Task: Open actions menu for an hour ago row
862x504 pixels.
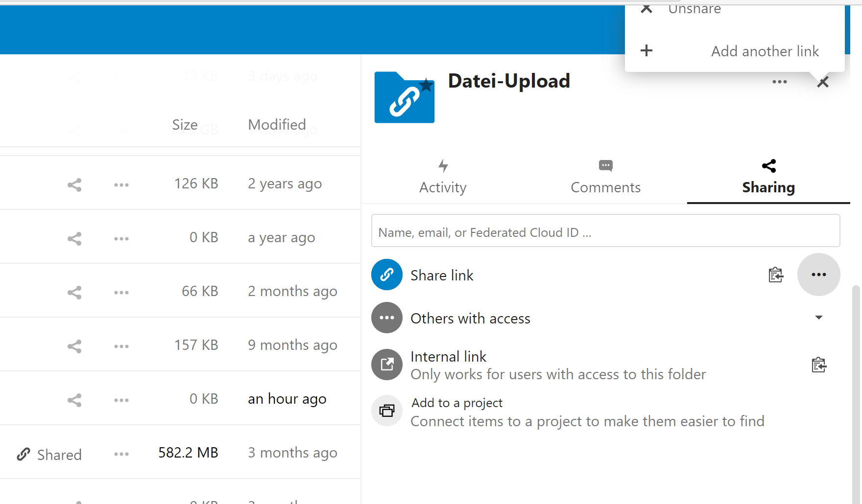Action: 121,400
